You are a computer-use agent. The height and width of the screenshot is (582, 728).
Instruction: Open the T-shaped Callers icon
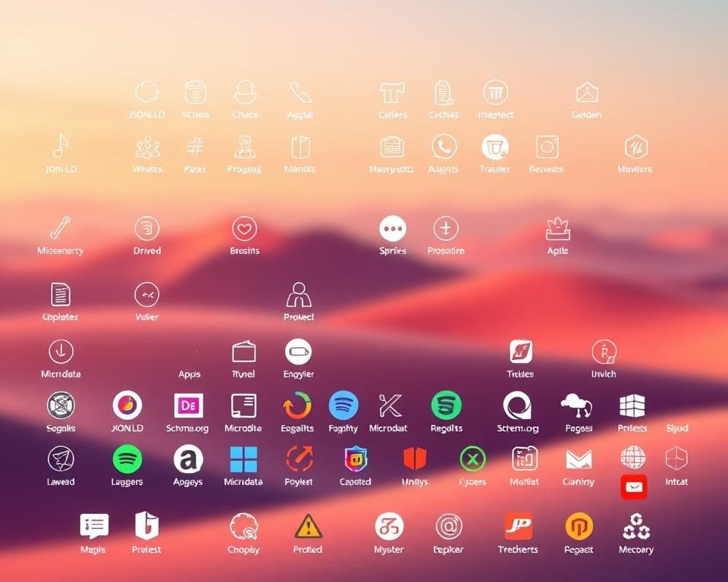click(x=392, y=92)
